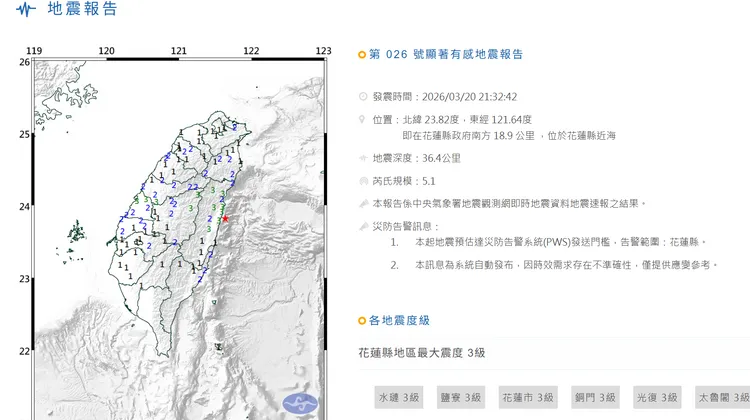The image size is (750, 420).
Task: Select the 水璉 3級 station button
Action: point(400,398)
